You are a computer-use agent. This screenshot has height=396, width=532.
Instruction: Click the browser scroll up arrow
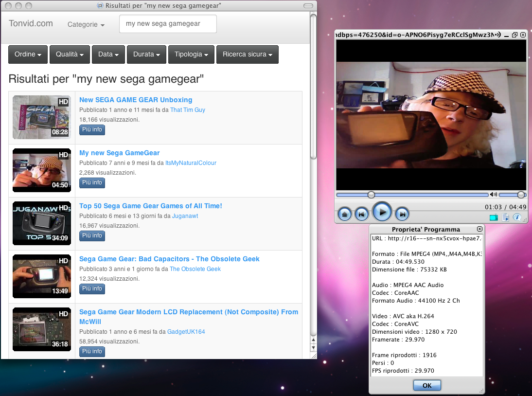(314, 340)
